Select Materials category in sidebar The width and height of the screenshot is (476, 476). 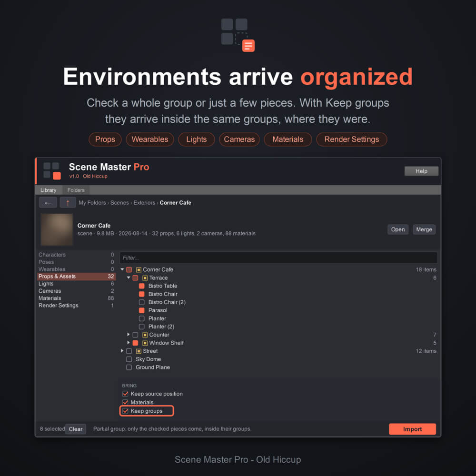pyautogui.click(x=76, y=298)
